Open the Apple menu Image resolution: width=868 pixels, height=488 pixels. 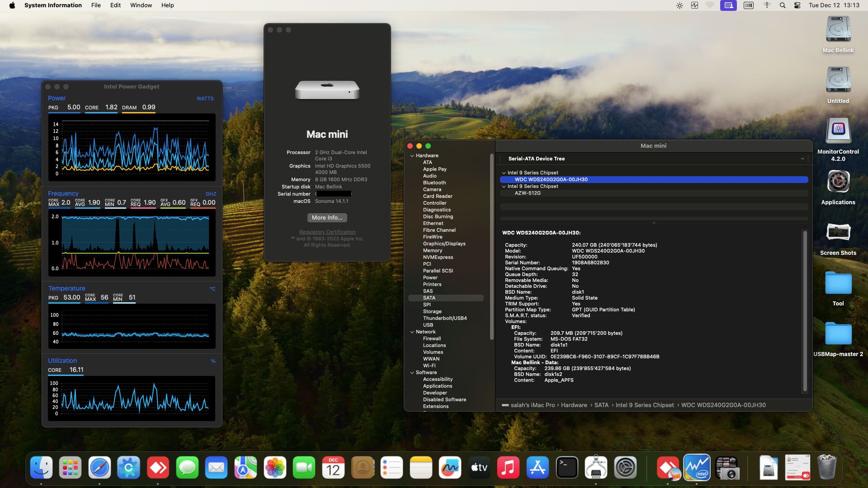click(12, 5)
